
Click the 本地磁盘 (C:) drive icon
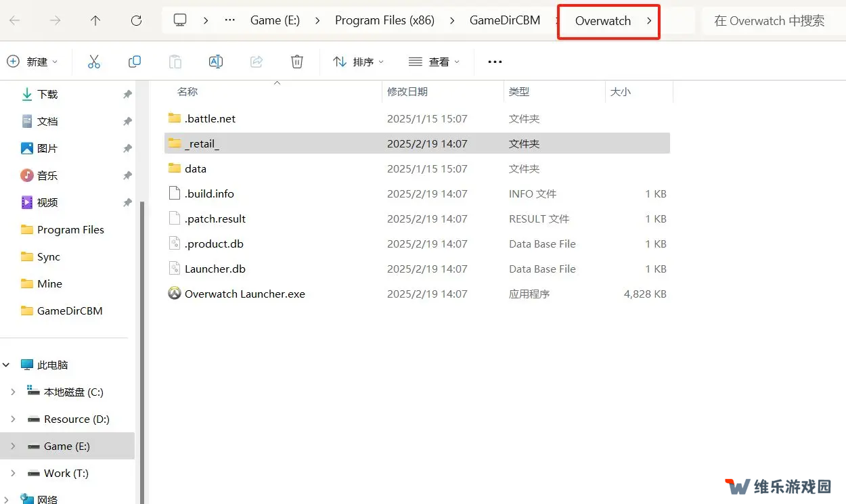point(34,391)
